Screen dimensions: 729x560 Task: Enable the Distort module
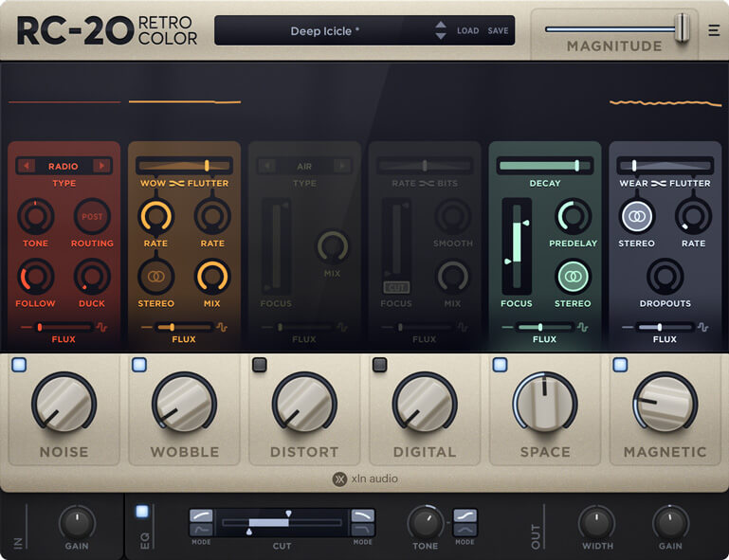pos(260,365)
